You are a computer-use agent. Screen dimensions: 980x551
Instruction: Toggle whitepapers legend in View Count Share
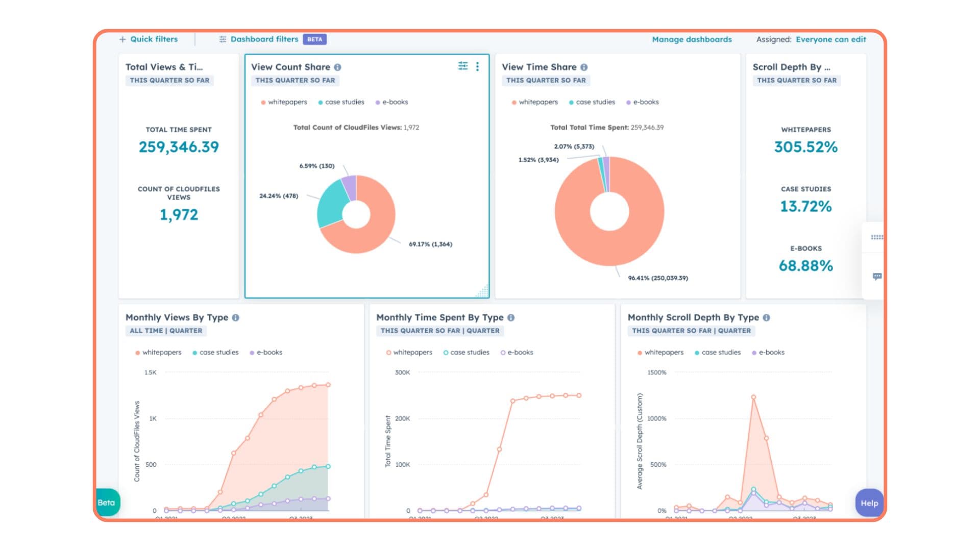click(x=284, y=102)
